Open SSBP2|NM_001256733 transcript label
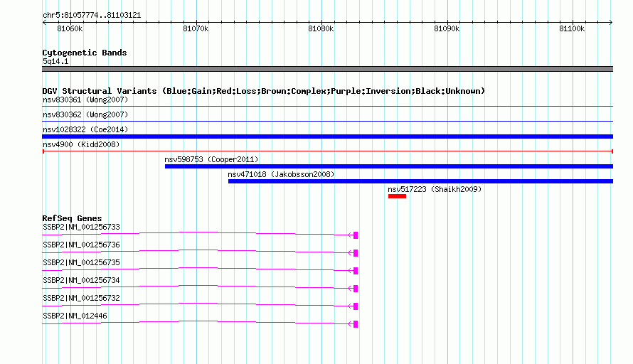The width and height of the screenshot is (633, 364). (x=81, y=227)
